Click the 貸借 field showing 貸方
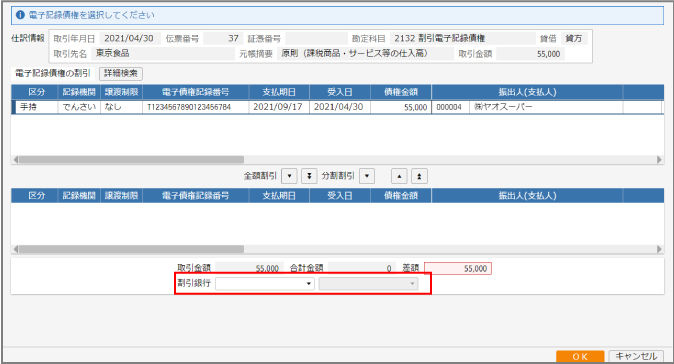The height and width of the screenshot is (364, 674). tap(574, 38)
